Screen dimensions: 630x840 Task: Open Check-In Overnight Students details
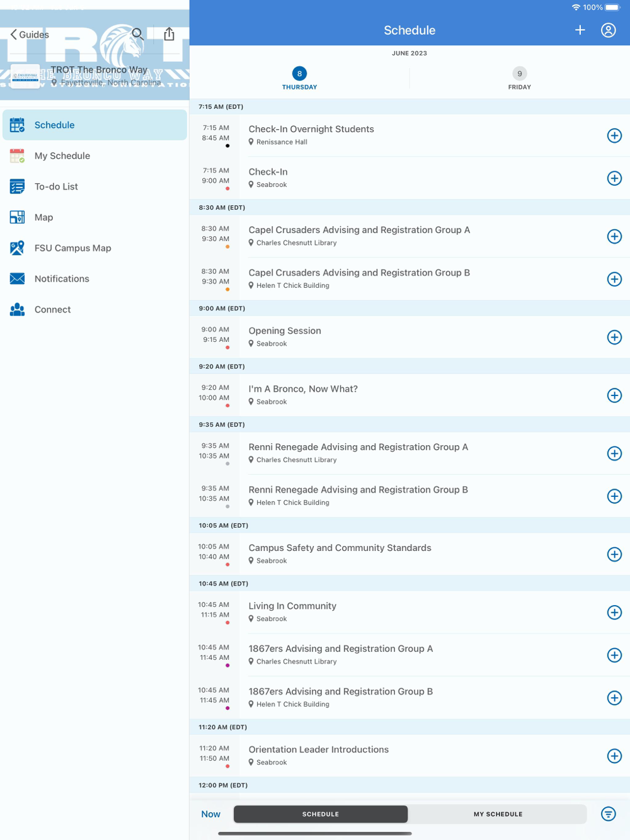coord(409,135)
